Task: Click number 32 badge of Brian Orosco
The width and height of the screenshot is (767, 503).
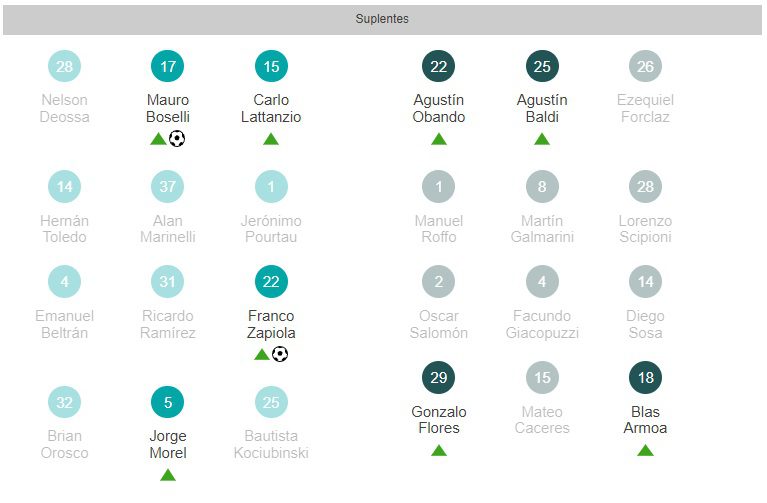Action: [65, 402]
